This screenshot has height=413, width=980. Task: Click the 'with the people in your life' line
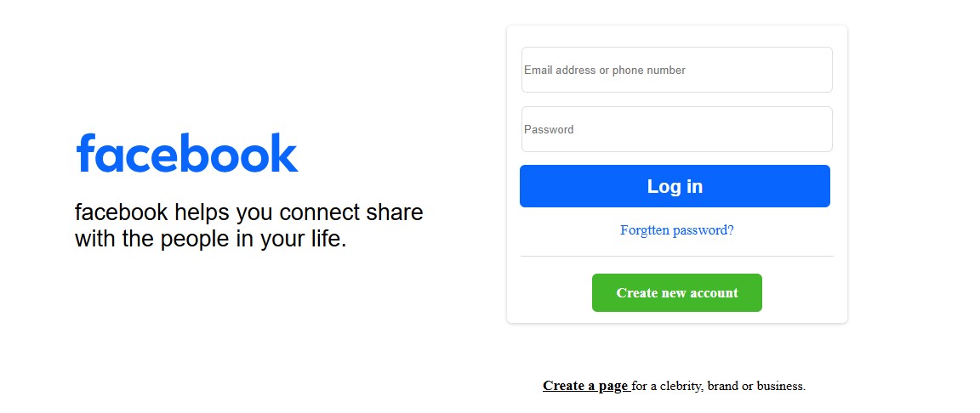(211, 239)
